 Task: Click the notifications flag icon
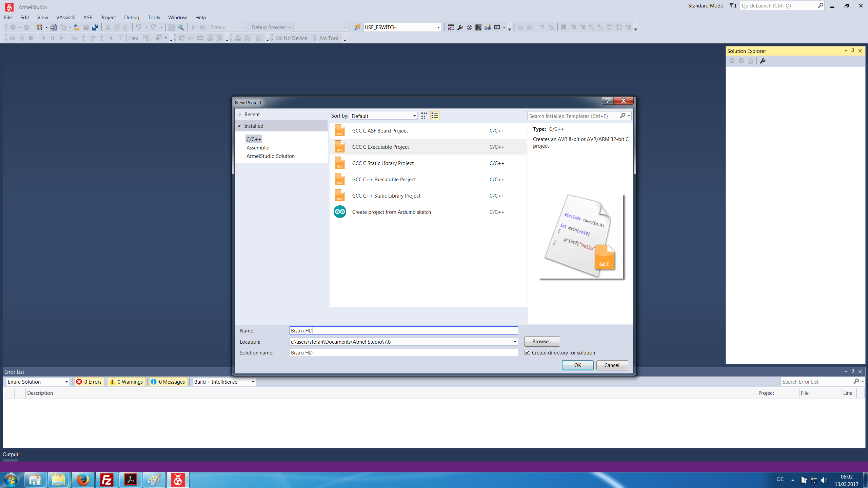tap(733, 5)
